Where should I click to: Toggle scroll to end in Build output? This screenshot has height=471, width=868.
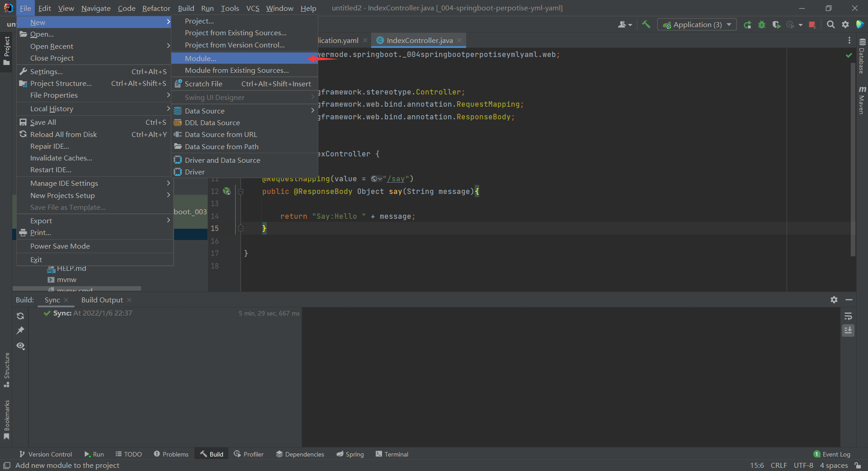tap(848, 330)
